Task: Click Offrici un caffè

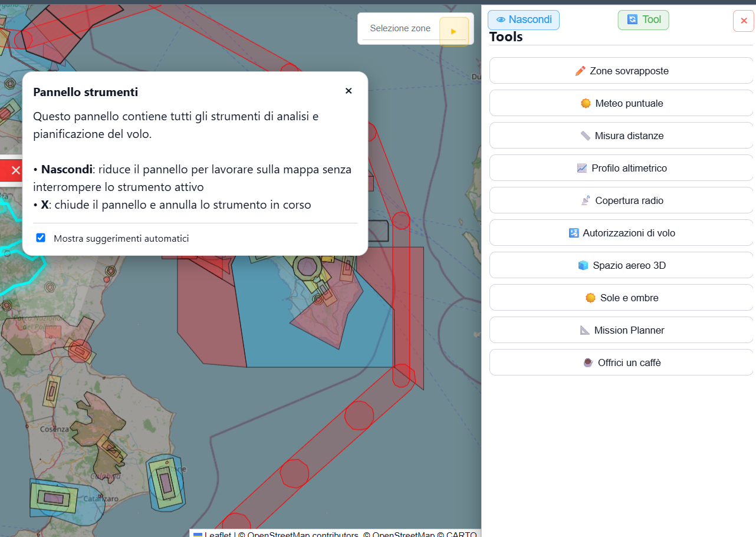Action: pos(621,363)
